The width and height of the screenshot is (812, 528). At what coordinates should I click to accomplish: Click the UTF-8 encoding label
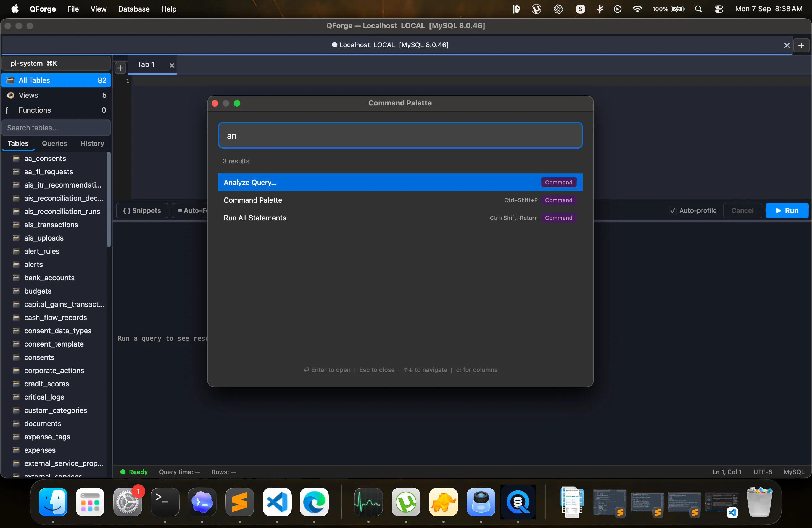click(x=763, y=472)
